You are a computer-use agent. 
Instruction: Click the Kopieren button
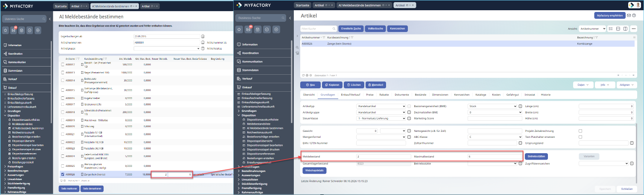[x=331, y=85]
